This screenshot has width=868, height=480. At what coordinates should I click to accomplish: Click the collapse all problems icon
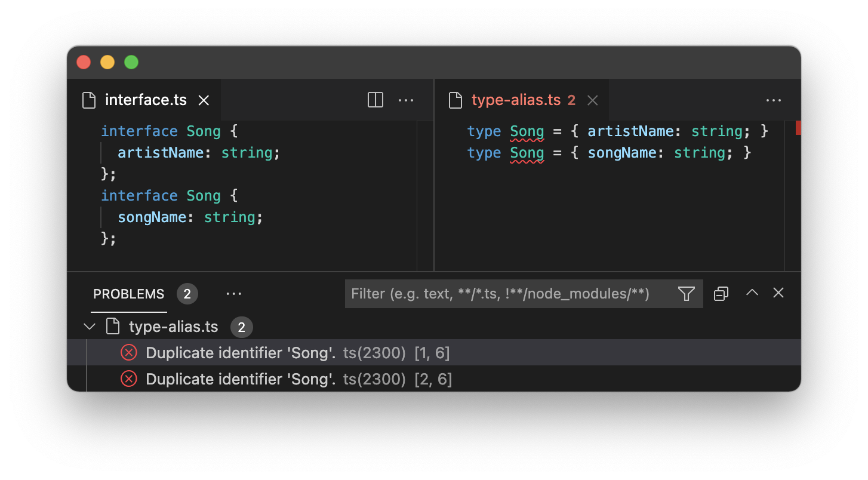721,293
